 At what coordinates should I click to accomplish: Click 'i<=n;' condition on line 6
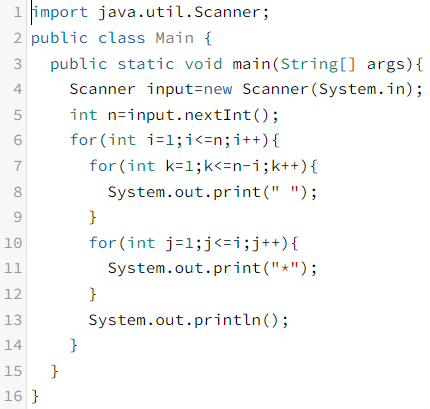point(208,140)
